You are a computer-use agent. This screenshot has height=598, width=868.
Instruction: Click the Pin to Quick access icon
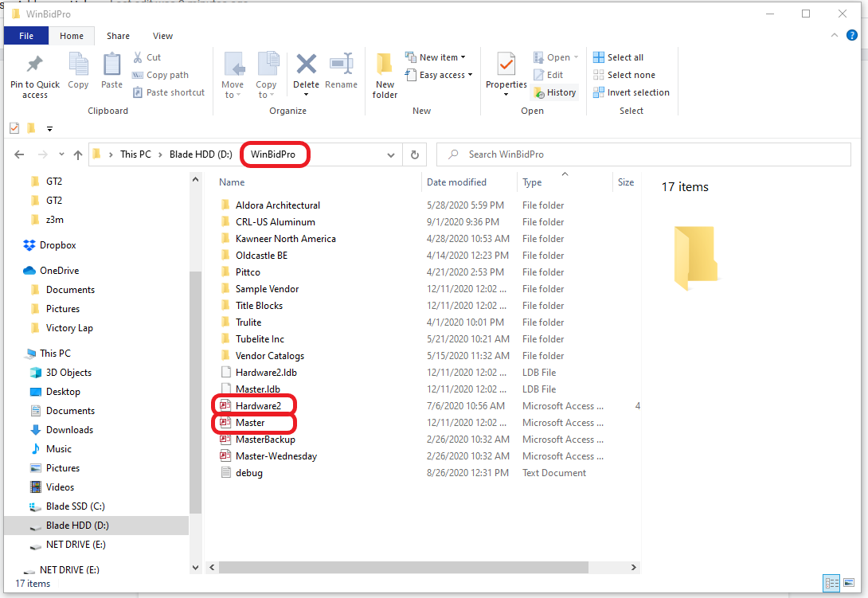tap(35, 64)
